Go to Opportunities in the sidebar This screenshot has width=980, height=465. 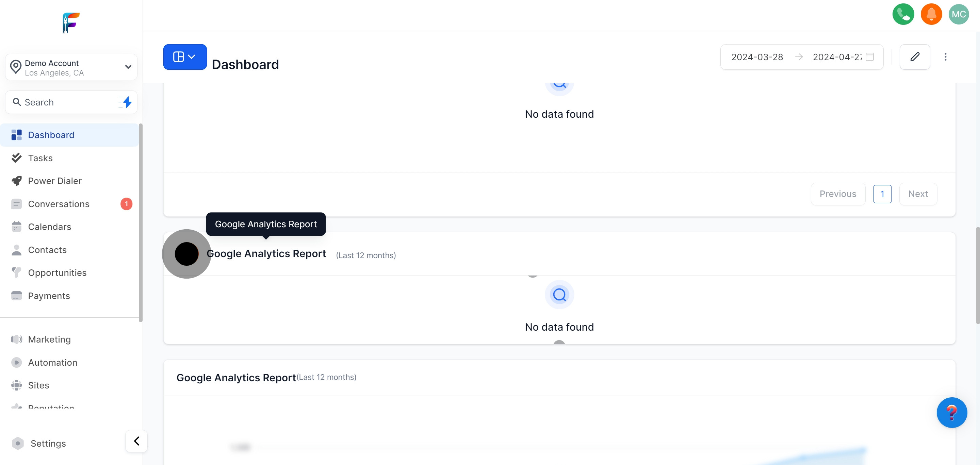point(57,272)
